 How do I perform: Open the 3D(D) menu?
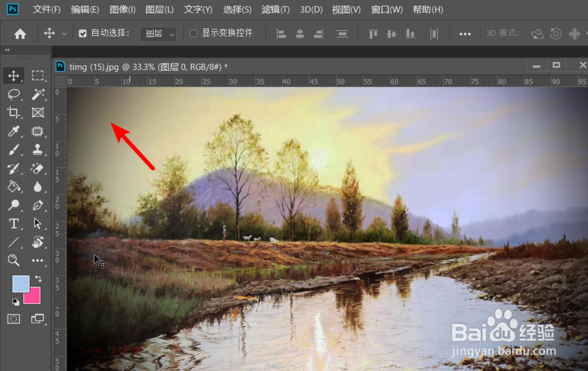click(311, 9)
